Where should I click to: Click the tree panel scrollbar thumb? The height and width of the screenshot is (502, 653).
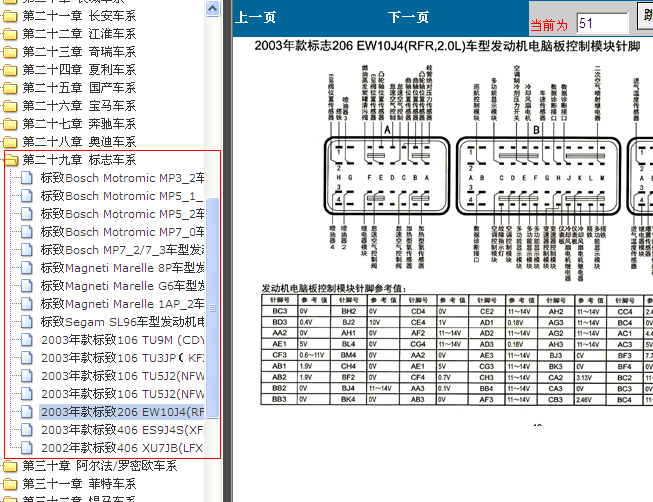tap(212, 307)
